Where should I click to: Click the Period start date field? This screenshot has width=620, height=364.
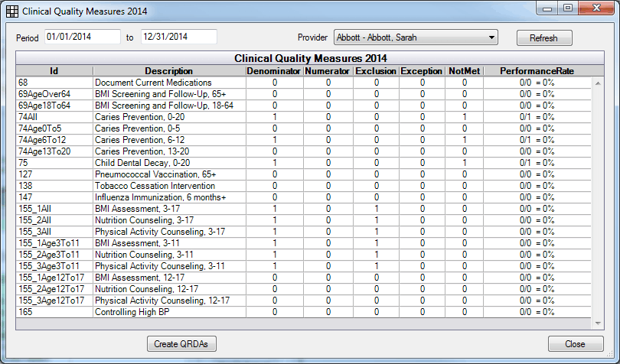[82, 37]
